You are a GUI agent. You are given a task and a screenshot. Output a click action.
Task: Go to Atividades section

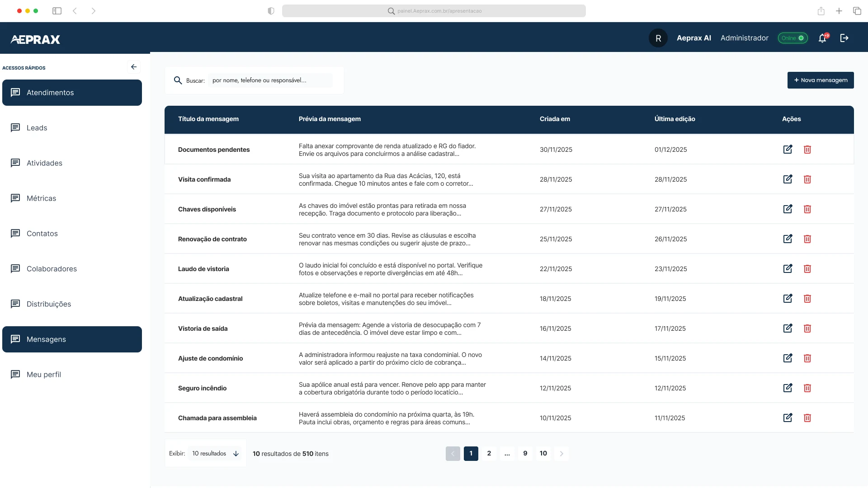pyautogui.click(x=72, y=163)
